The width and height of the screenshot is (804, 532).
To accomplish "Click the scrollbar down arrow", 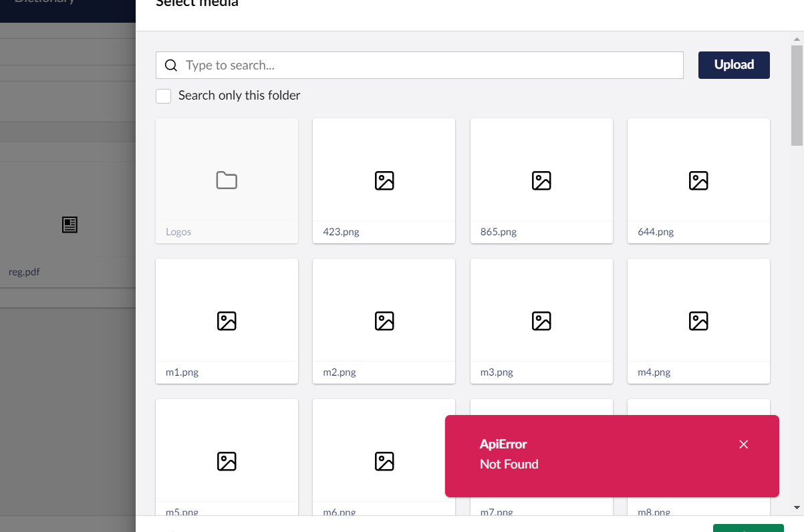I will click(797, 508).
